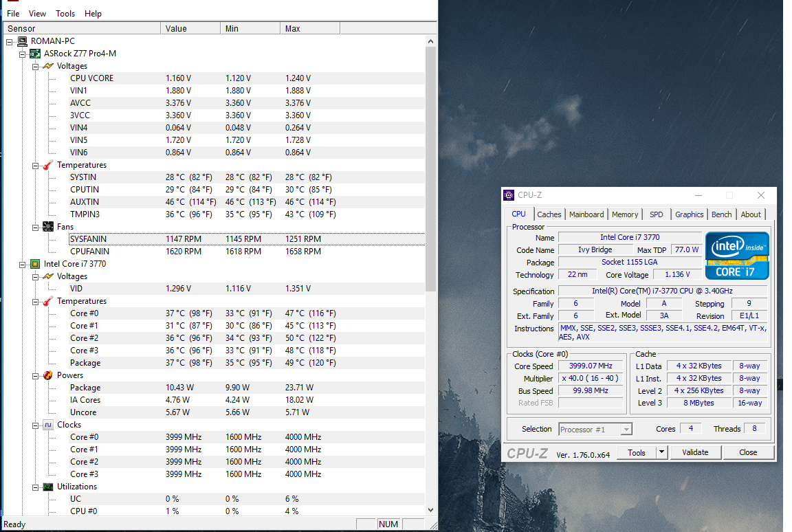Select the Uncore power row
Screen dimensions: 792x532
tap(247, 412)
